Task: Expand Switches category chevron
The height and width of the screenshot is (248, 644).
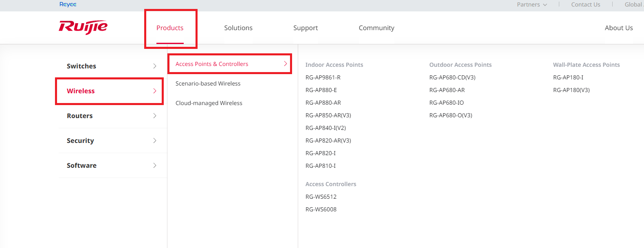Action: pyautogui.click(x=155, y=66)
